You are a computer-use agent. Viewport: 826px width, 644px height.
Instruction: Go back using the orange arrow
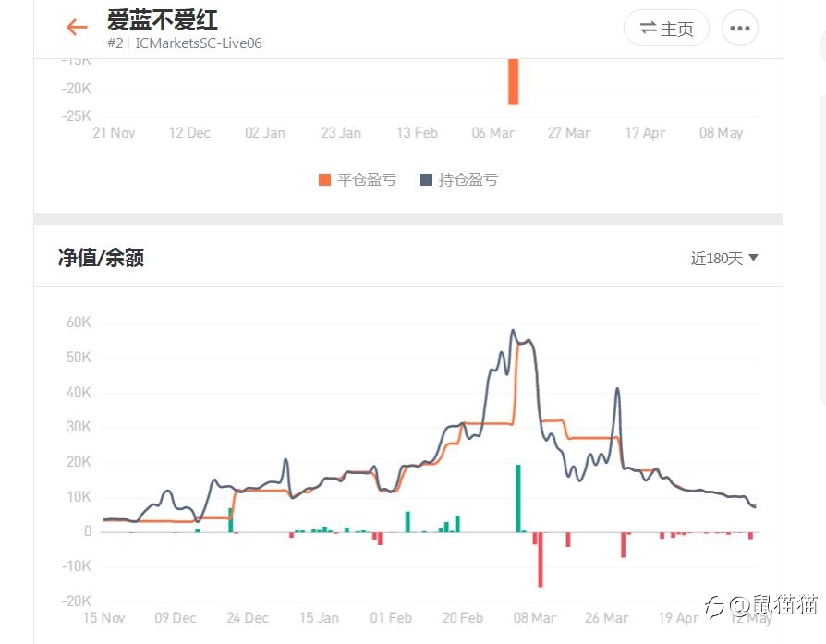point(77,27)
